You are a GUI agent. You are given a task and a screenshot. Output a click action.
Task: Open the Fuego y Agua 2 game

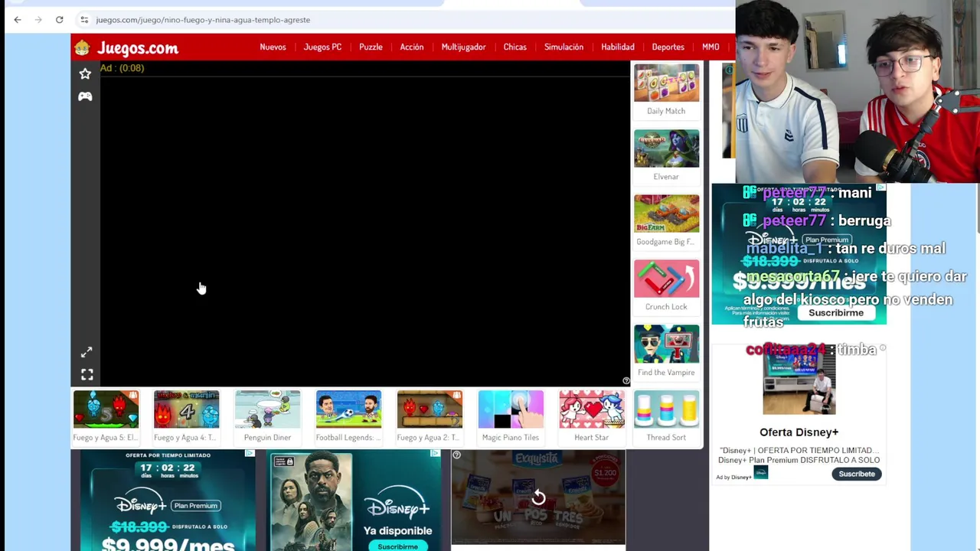click(x=430, y=409)
